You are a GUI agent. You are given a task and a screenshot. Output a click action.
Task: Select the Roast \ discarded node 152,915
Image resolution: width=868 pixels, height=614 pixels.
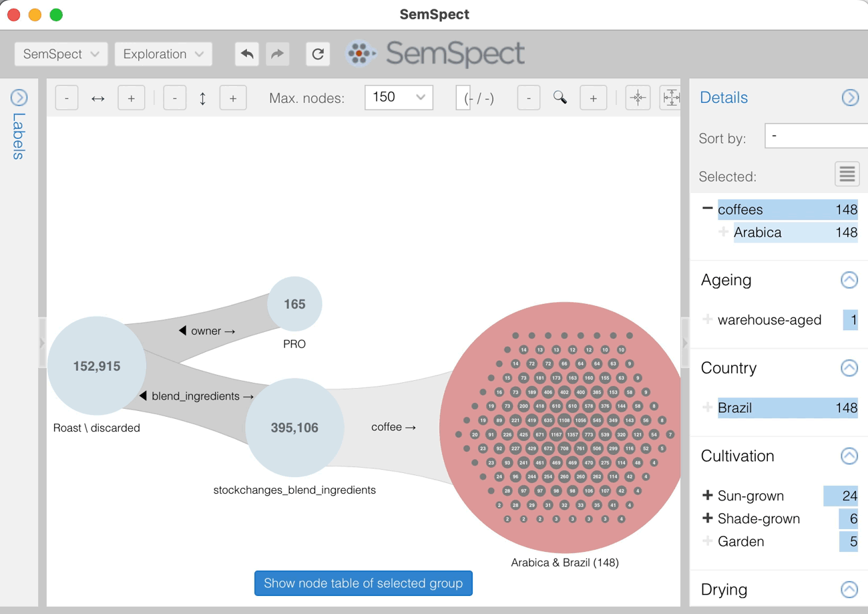coord(97,366)
